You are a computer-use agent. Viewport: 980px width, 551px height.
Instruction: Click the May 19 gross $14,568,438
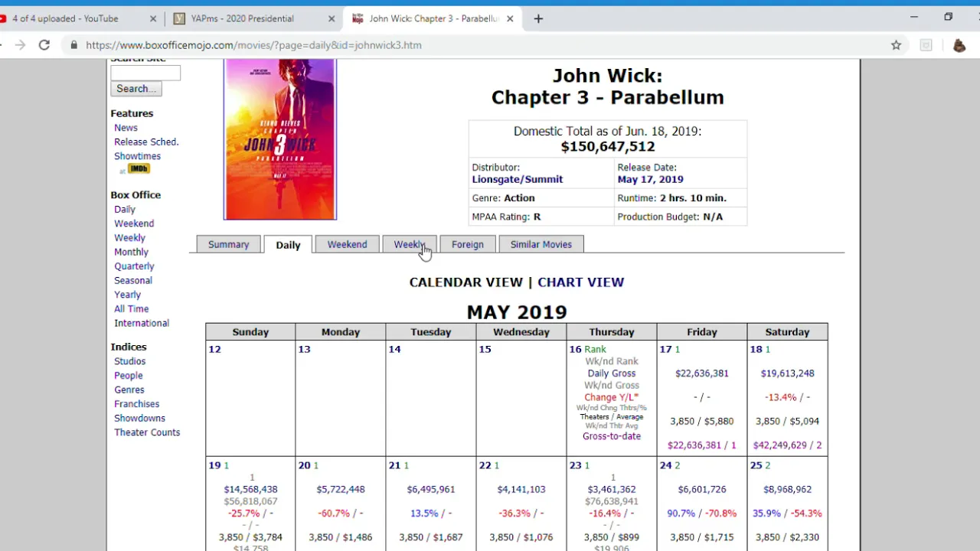coord(250,489)
